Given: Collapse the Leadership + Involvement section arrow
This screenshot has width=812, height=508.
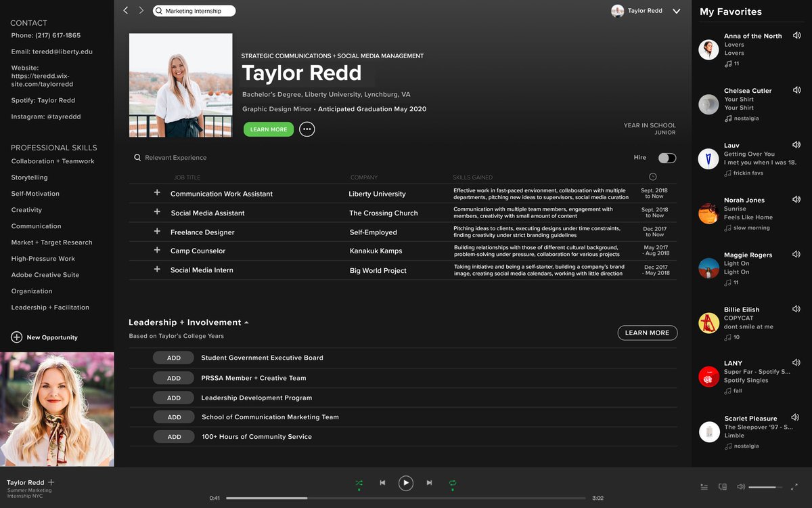Looking at the screenshot, I should (x=246, y=322).
